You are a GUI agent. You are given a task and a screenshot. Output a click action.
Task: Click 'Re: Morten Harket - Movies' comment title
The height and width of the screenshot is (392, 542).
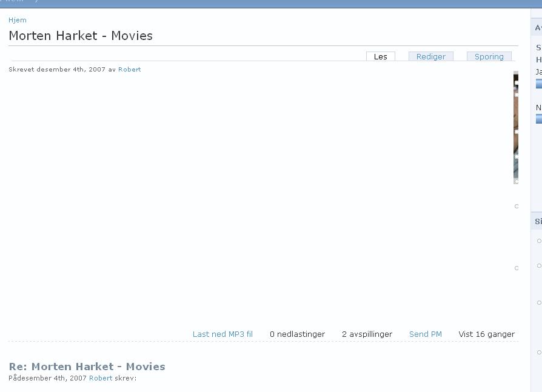tap(87, 367)
